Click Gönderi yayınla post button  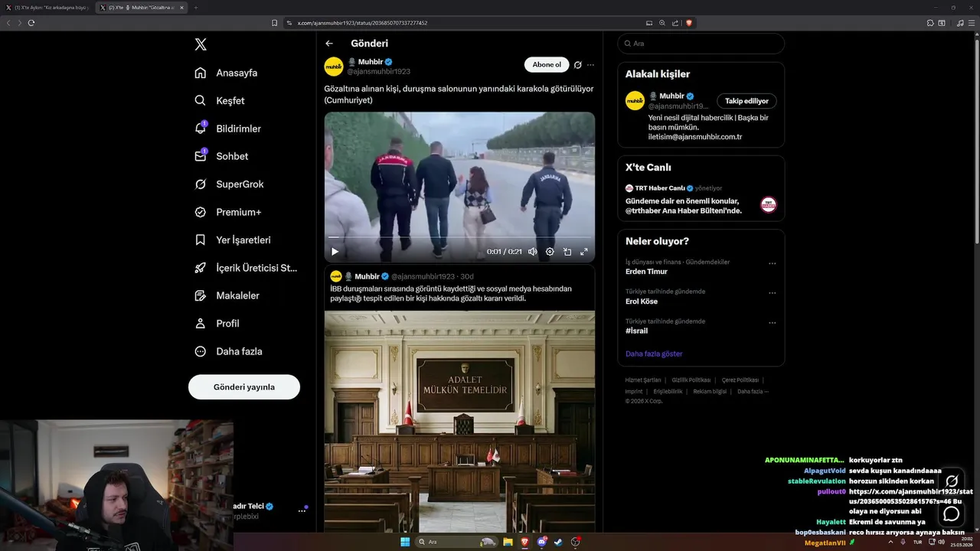click(x=244, y=386)
